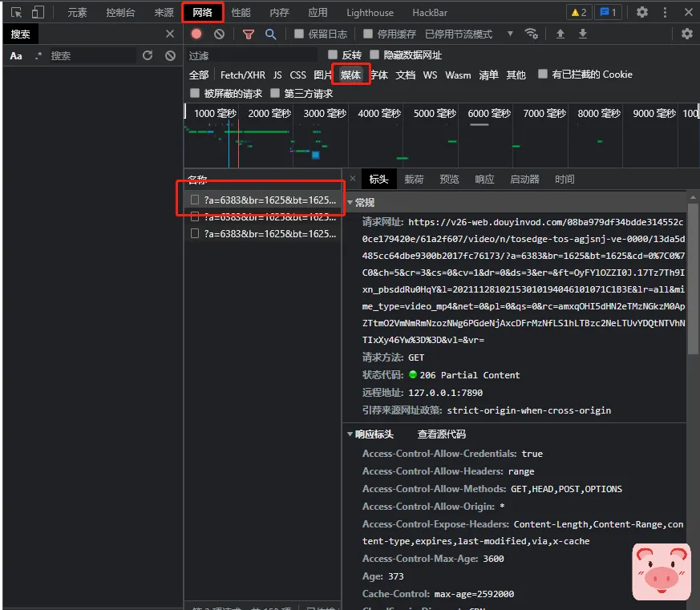Viewport: 700px width, 610px height.
Task: Click the inspect element picker icon
Action: coord(16,13)
